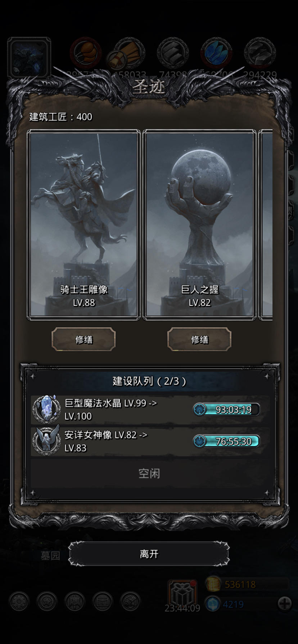
Task: Select the stone blocks resource icon
Action: pyautogui.click(x=173, y=52)
